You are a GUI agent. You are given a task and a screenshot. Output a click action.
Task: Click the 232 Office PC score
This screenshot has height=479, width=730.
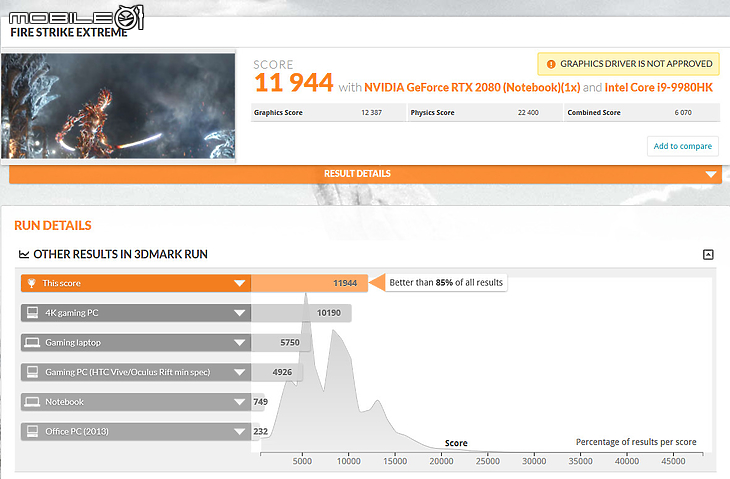(260, 432)
